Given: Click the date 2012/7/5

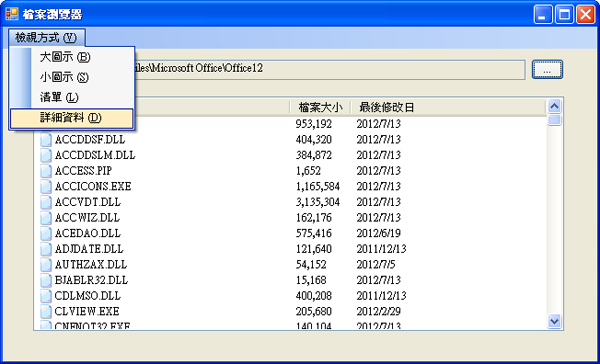Looking at the screenshot, I should [376, 265].
